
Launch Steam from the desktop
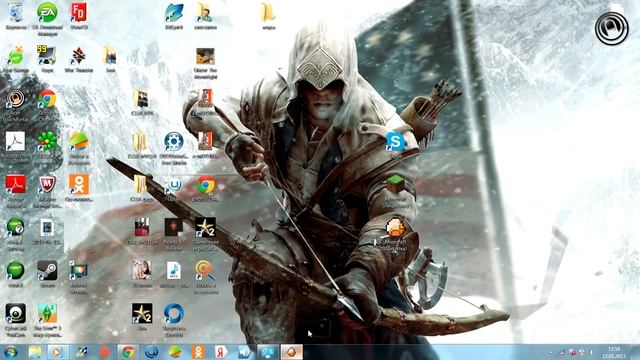coord(47,271)
